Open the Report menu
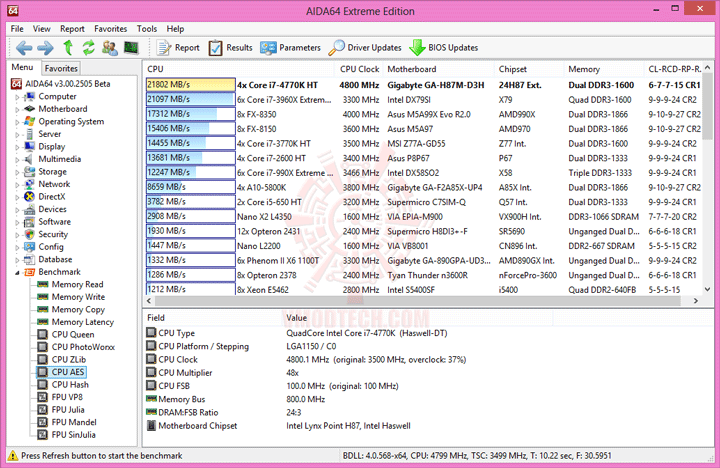Screen dimensions: 720x468 (72, 28)
